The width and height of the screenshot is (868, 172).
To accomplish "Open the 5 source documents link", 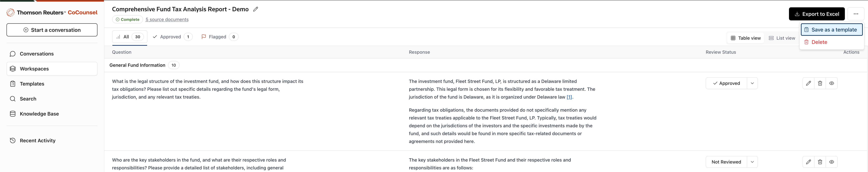I will [x=167, y=20].
